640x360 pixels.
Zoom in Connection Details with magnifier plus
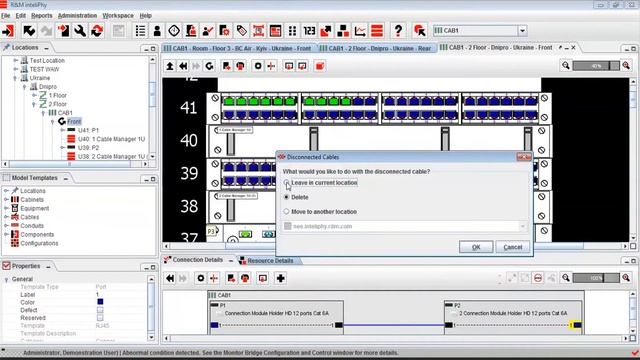(626, 278)
